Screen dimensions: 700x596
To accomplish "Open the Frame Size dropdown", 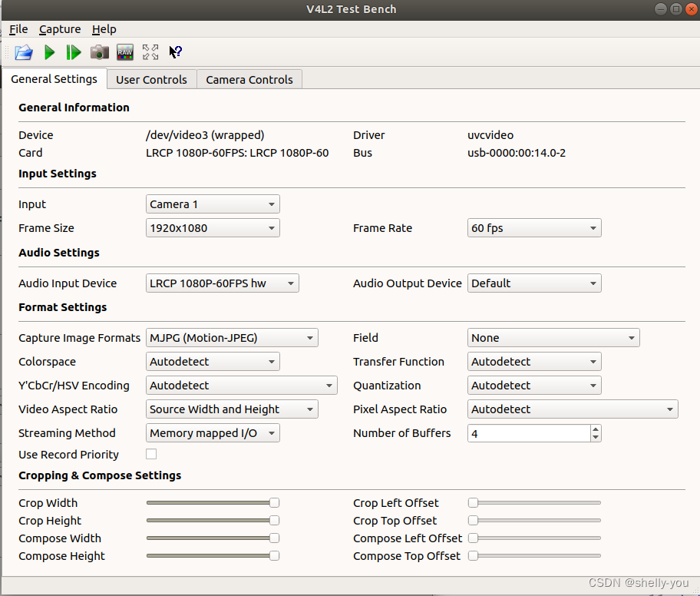I will pyautogui.click(x=213, y=228).
